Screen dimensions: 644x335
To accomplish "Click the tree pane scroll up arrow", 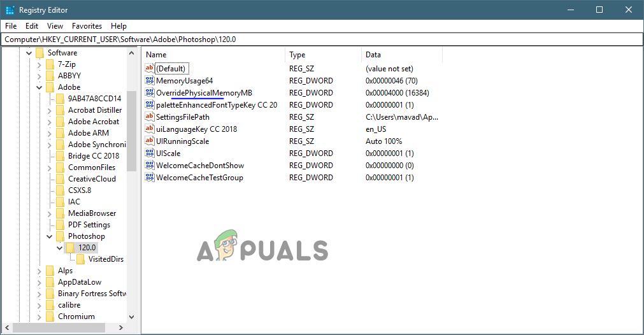I will click(x=131, y=53).
